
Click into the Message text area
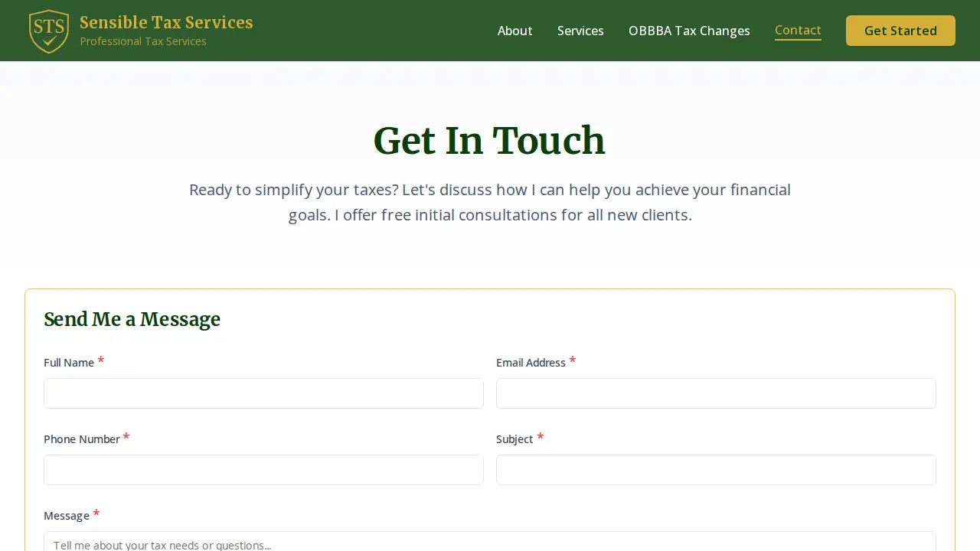coord(490,542)
